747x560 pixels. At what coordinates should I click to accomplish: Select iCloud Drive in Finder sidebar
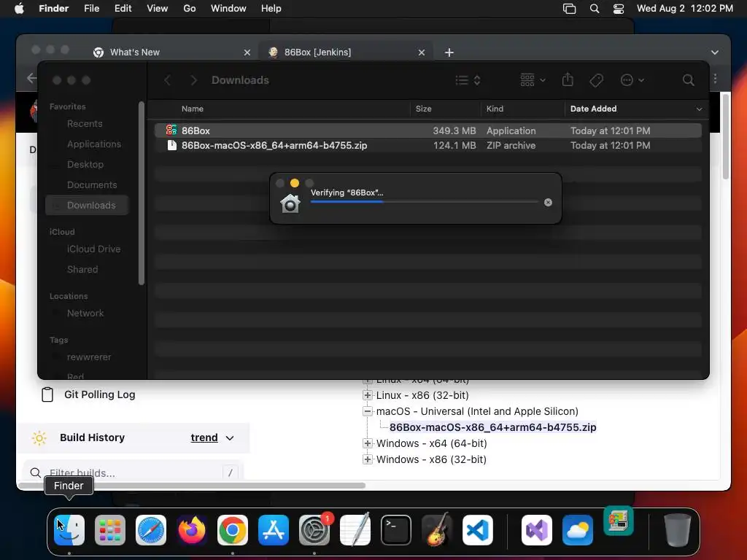click(93, 249)
